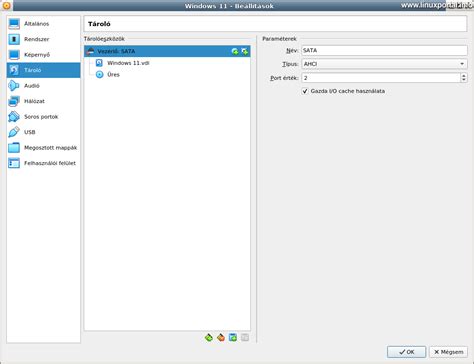Open the Általános settings category
The width and height of the screenshot is (474, 364).
(x=43, y=24)
